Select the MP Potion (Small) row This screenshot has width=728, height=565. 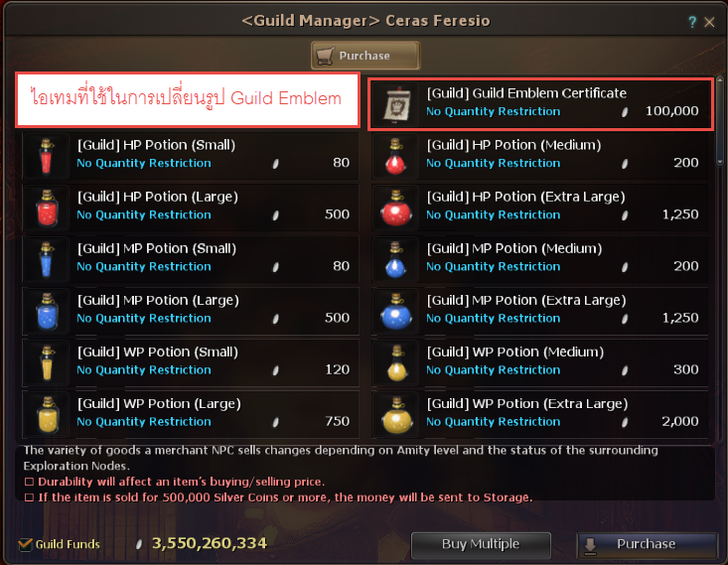(191, 260)
